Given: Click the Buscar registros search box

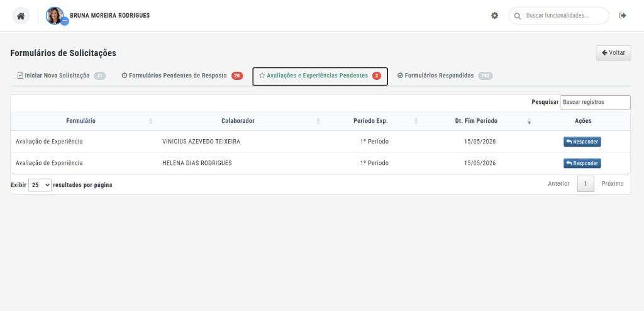Looking at the screenshot, I should tap(595, 102).
